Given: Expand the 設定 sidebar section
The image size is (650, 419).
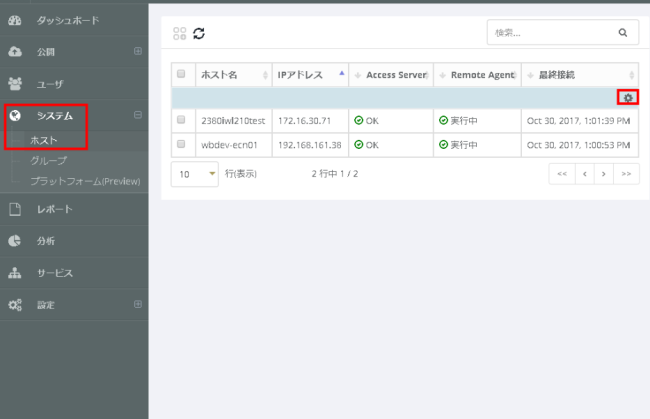Looking at the screenshot, I should [x=138, y=304].
